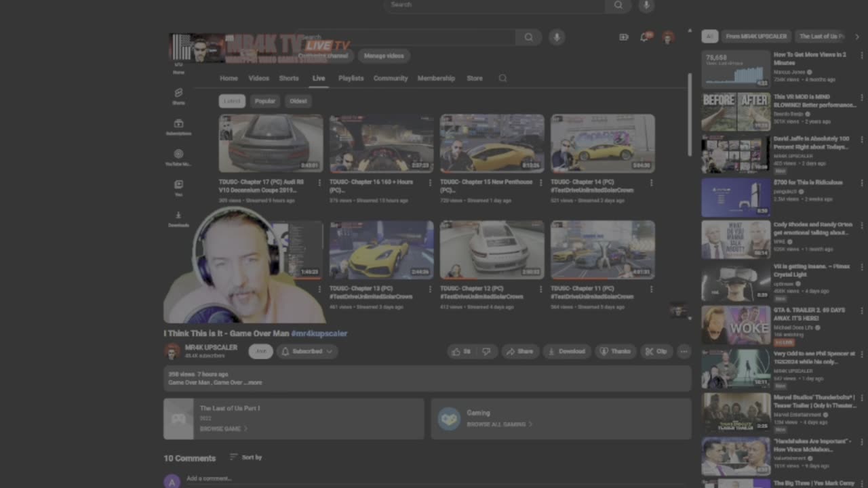This screenshot has width=868, height=488.
Task: Click the Download button
Action: pyautogui.click(x=567, y=351)
